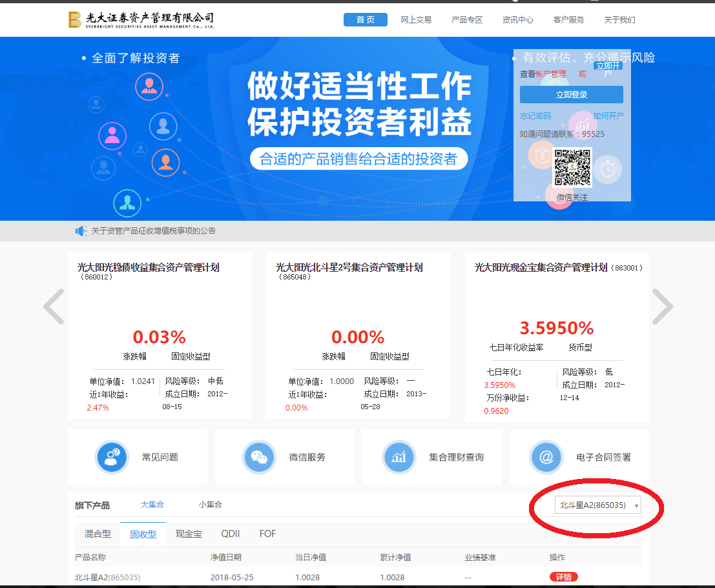Click the large 3.5950% yield figure

pyautogui.click(x=557, y=328)
